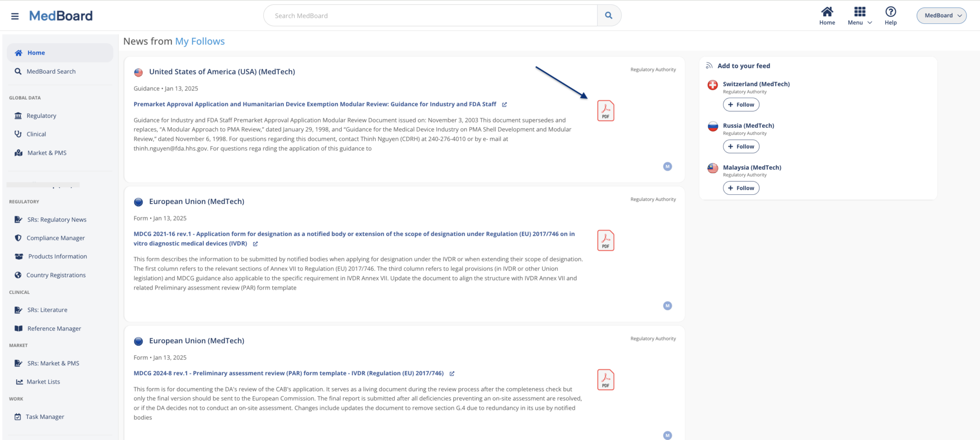Click the search magnifier button
The height and width of the screenshot is (440, 980).
[608, 15]
